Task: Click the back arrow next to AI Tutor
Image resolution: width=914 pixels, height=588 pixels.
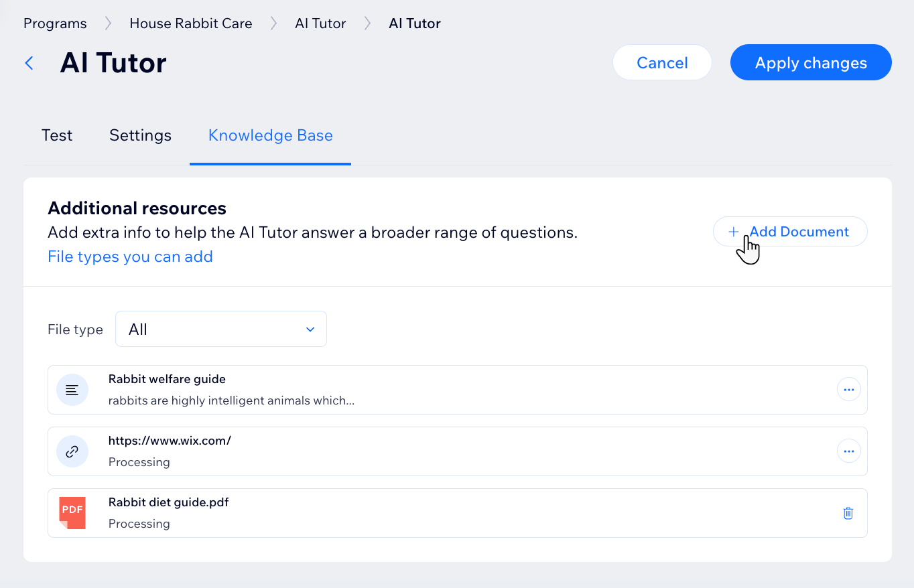Action: point(28,62)
